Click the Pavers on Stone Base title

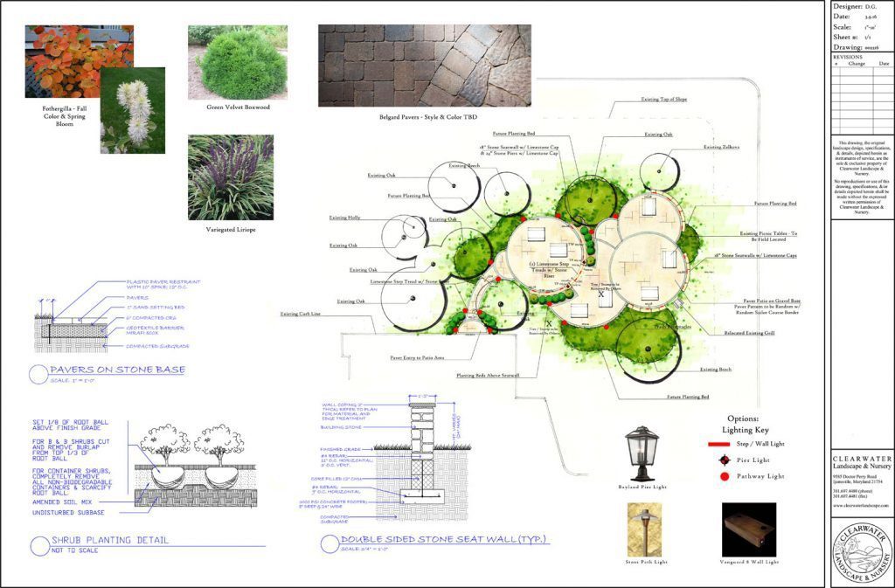(x=117, y=370)
